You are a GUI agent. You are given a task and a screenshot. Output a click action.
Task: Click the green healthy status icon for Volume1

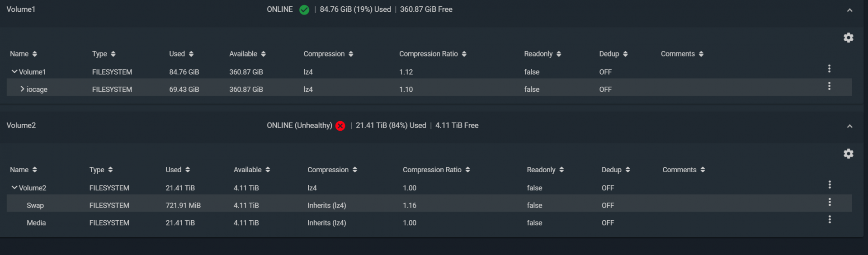tap(304, 10)
